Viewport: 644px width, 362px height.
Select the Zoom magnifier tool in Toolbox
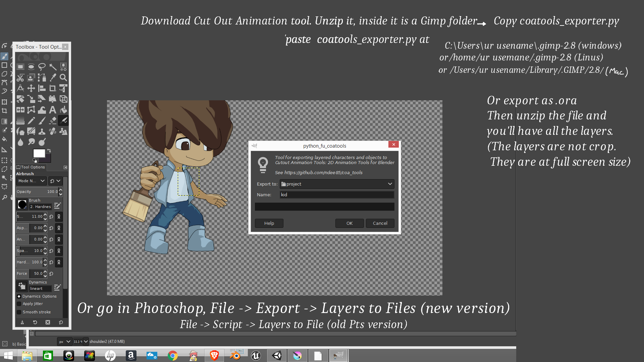pos(63,77)
